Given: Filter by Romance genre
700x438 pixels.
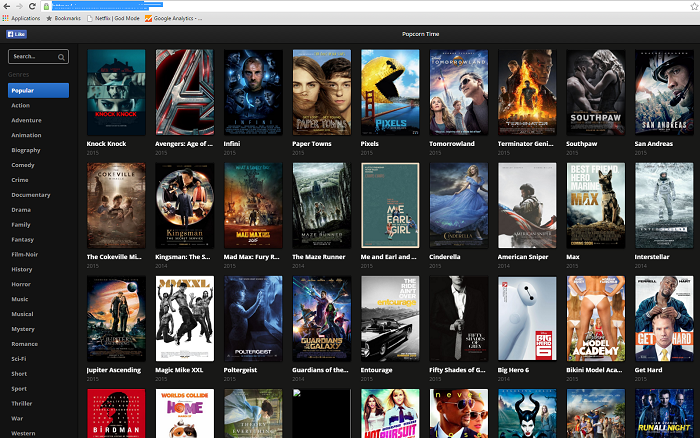Looking at the screenshot, I should (x=25, y=344).
